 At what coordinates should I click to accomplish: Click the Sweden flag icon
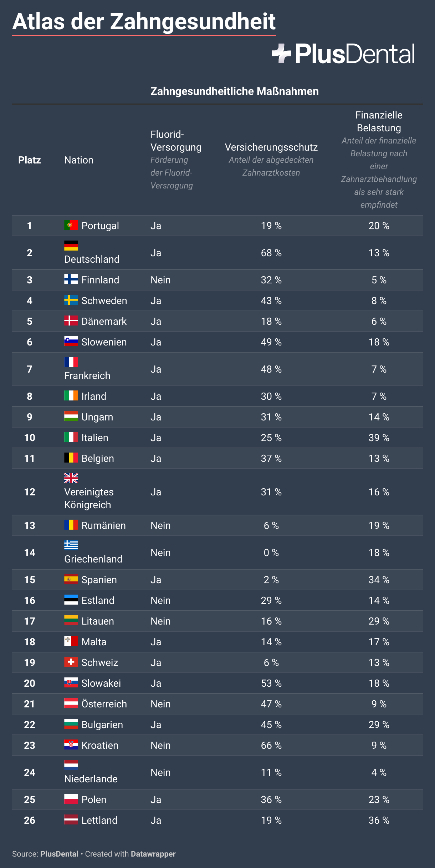[71, 300]
